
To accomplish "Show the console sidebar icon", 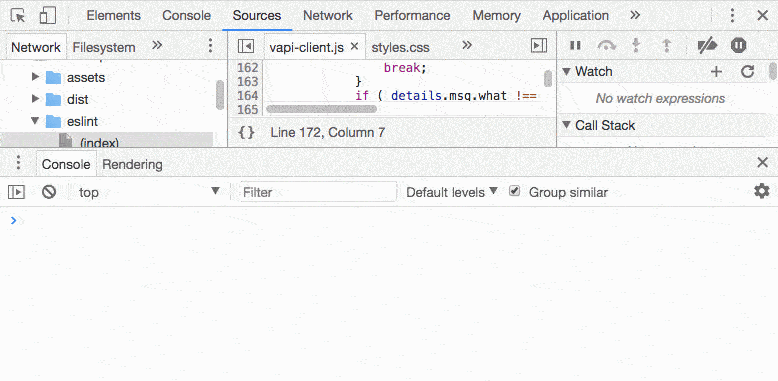I will coord(16,191).
